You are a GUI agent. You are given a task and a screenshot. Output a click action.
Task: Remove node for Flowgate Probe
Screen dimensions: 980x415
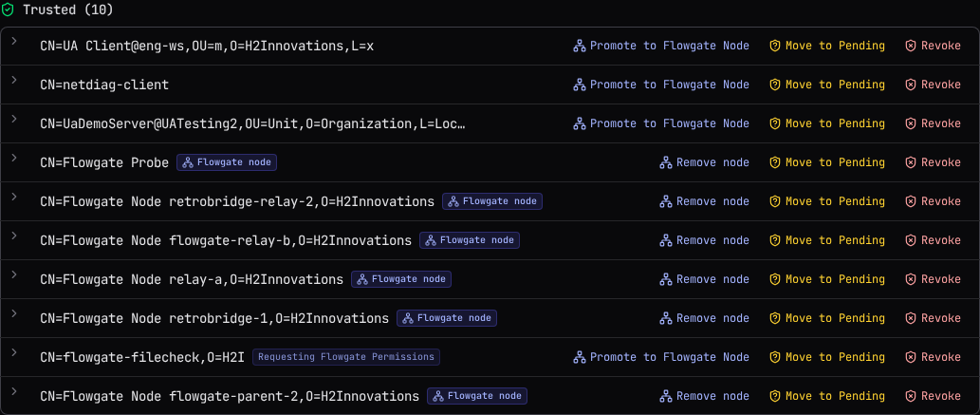[704, 162]
